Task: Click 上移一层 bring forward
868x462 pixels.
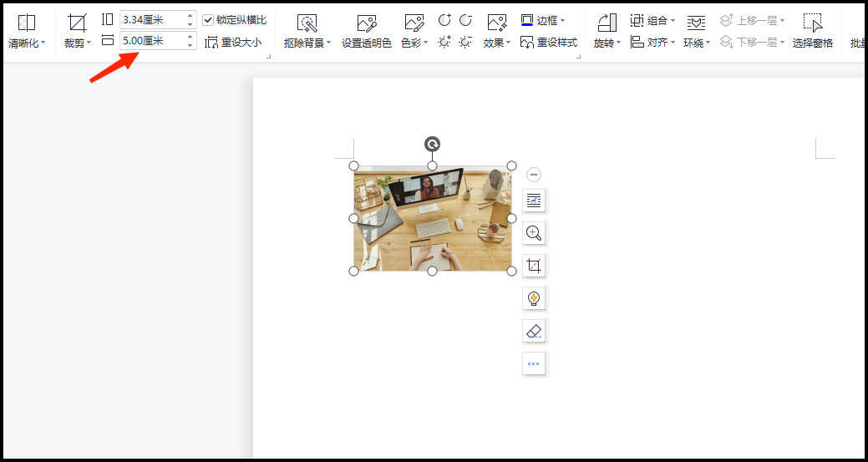Action: point(753,21)
